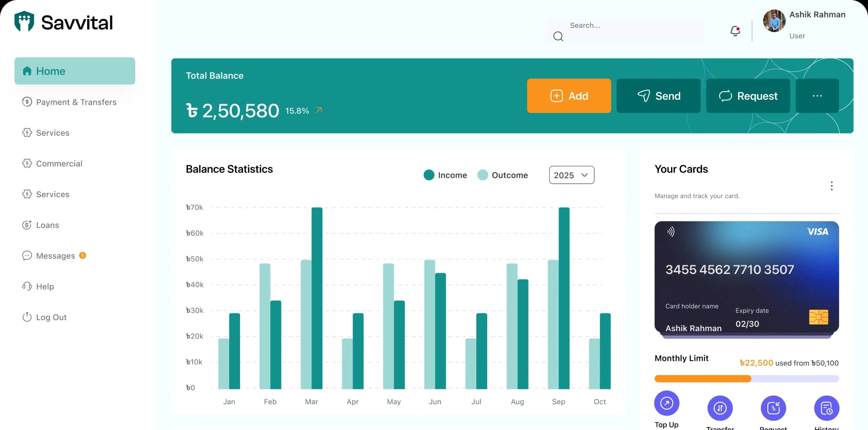
Task: Click the Savvital shield logo
Action: (x=24, y=22)
